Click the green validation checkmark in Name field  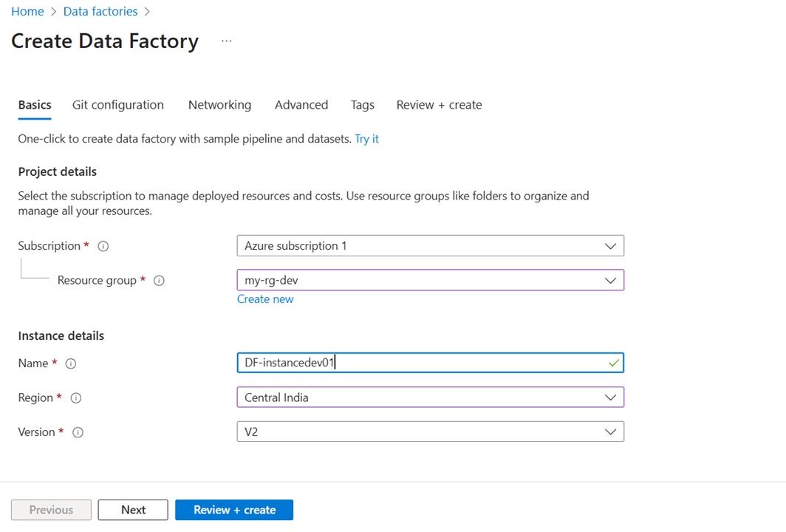613,362
